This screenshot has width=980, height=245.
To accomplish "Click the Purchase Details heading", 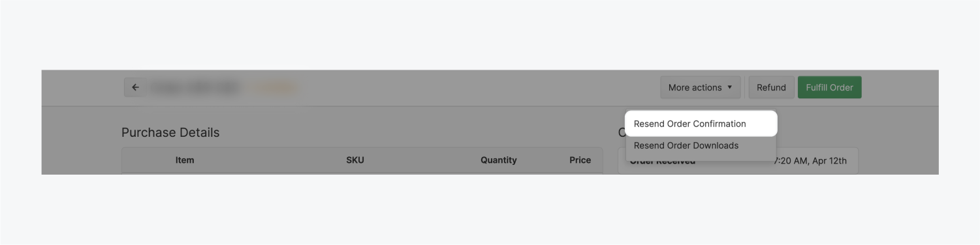I will point(170,132).
